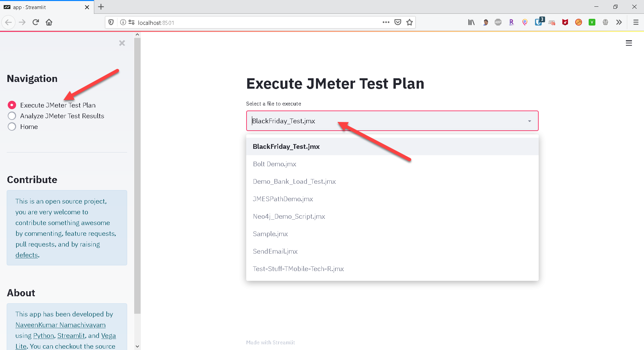This screenshot has width=644, height=350.
Task: Click the map-pin extension icon
Action: tap(525, 23)
